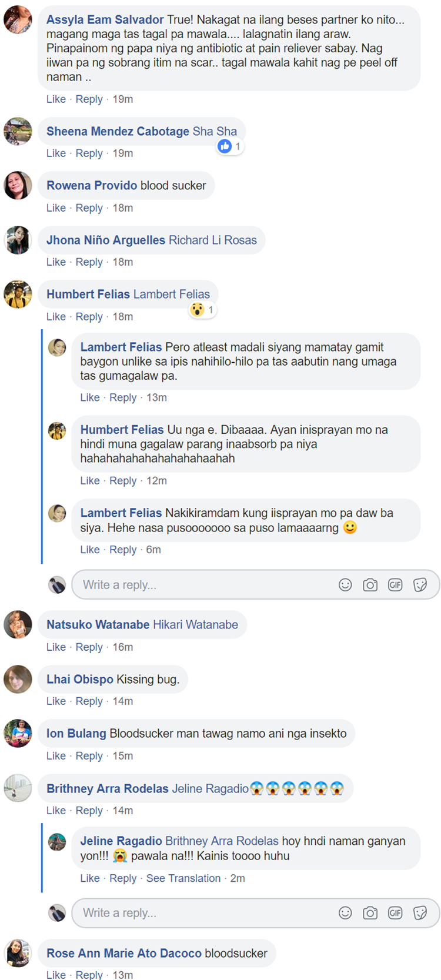Attach a photo using the camera icon

tap(370, 584)
